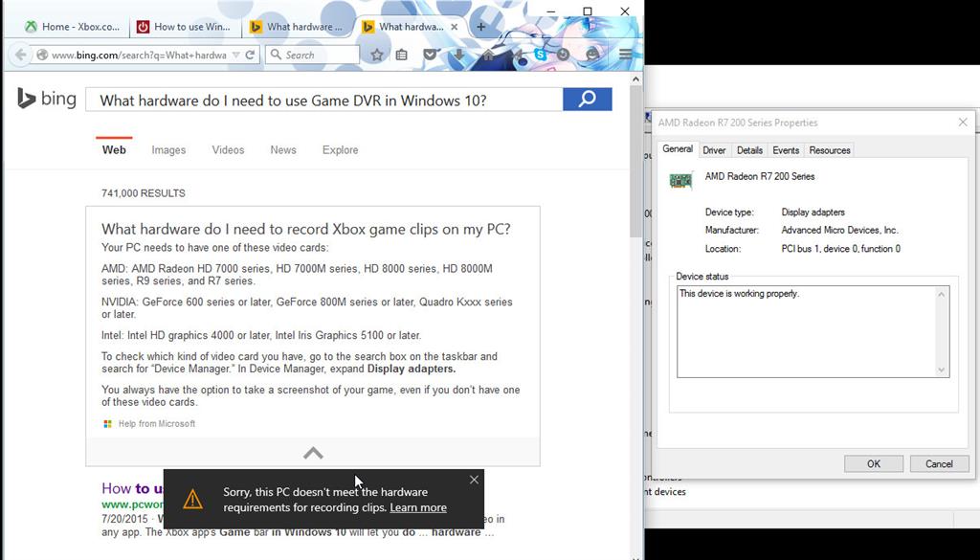
Task: Click 'Advanced Micro Devices, Inc.' manufacturer text
Action: (839, 230)
